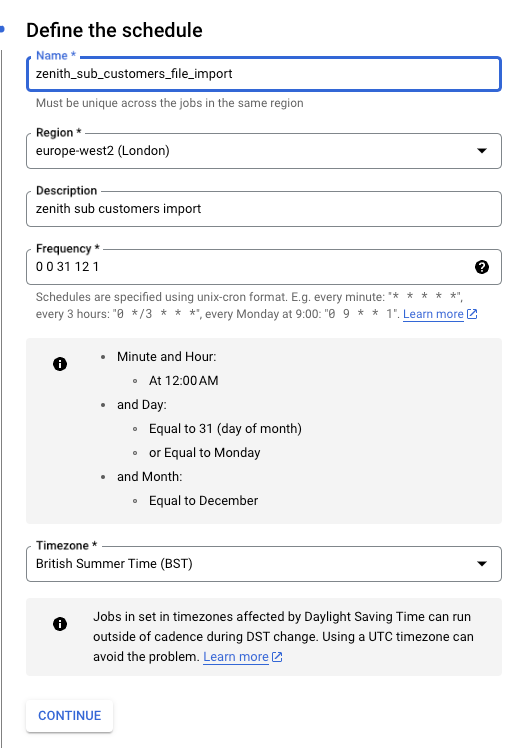
Task: Click the 'Equal to 31 (day of month)' line
Action: coord(225,429)
